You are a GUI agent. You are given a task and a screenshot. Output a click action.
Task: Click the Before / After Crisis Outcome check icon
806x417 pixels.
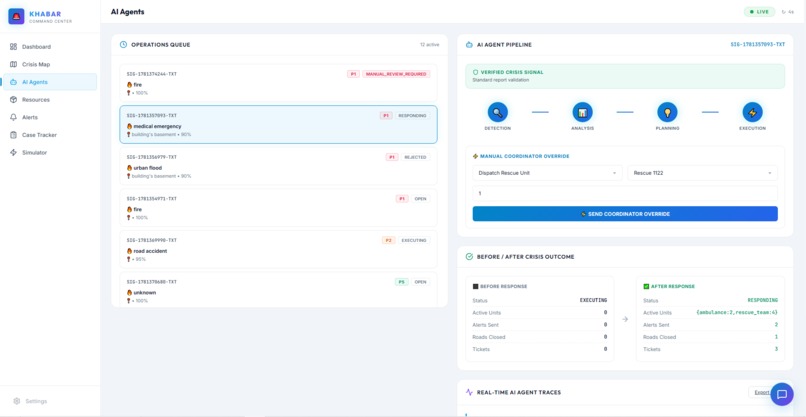coord(469,257)
